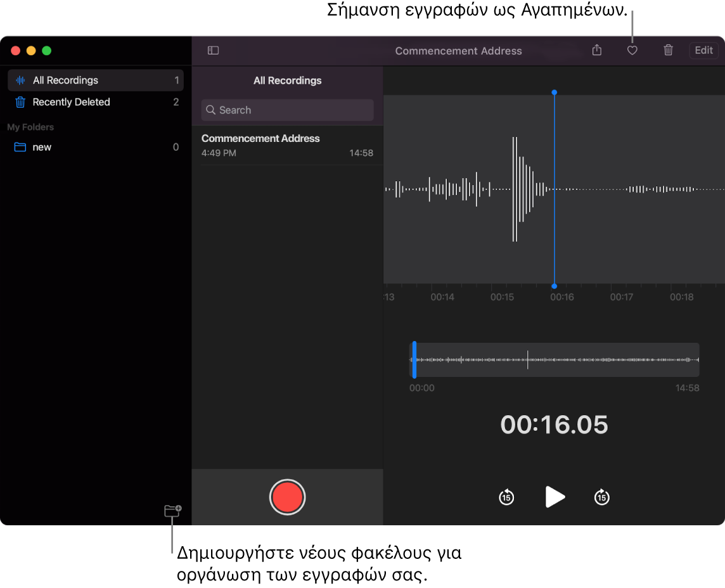Image resolution: width=725 pixels, height=588 pixels.
Task: Open the Recently Deleted folder
Action: tap(96, 102)
